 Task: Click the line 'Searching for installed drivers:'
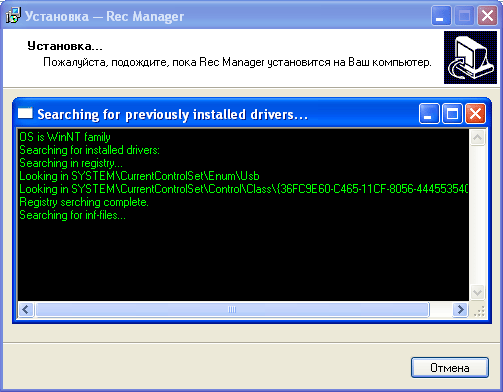[x=89, y=150]
